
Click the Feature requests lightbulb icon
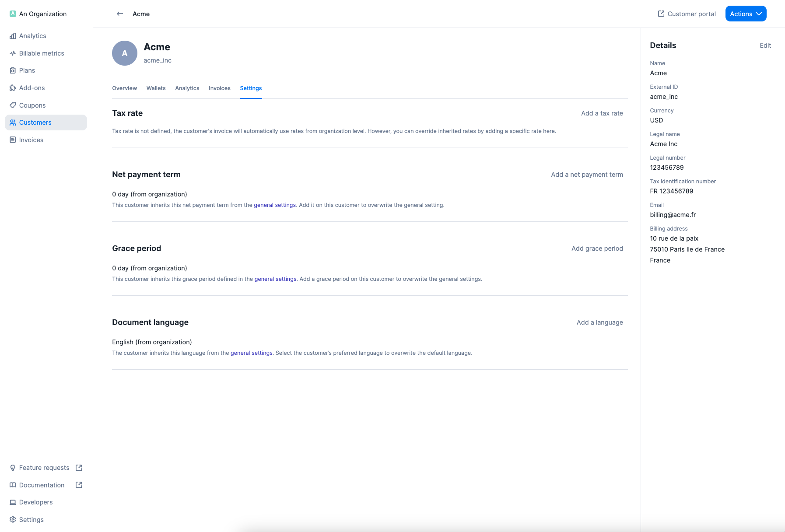pyautogui.click(x=13, y=468)
